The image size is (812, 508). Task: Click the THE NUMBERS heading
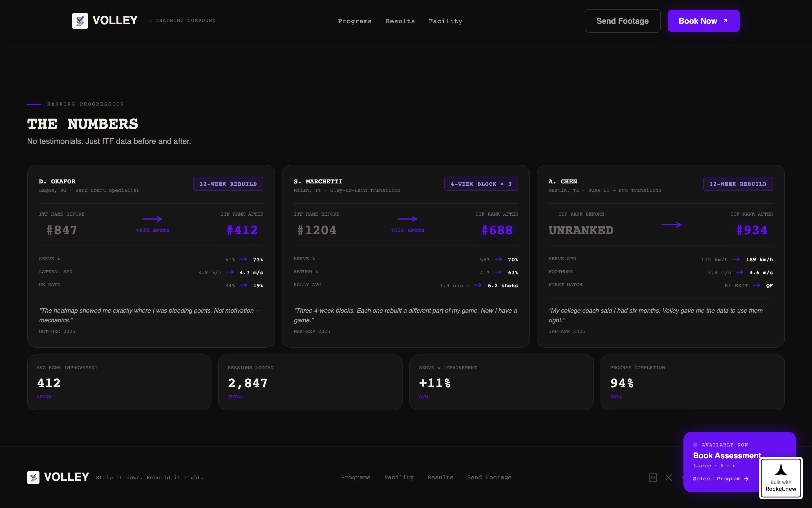pyautogui.click(x=83, y=124)
